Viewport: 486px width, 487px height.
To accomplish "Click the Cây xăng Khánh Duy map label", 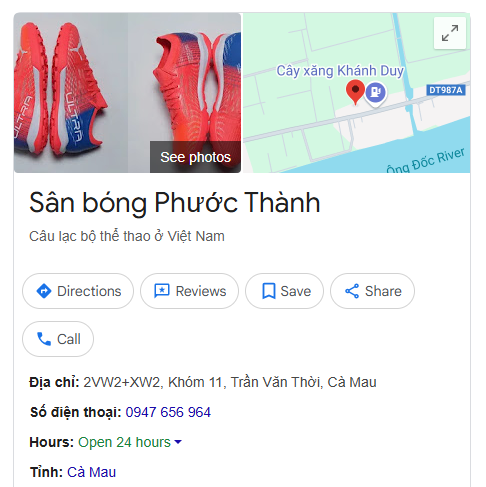I will point(340,71).
